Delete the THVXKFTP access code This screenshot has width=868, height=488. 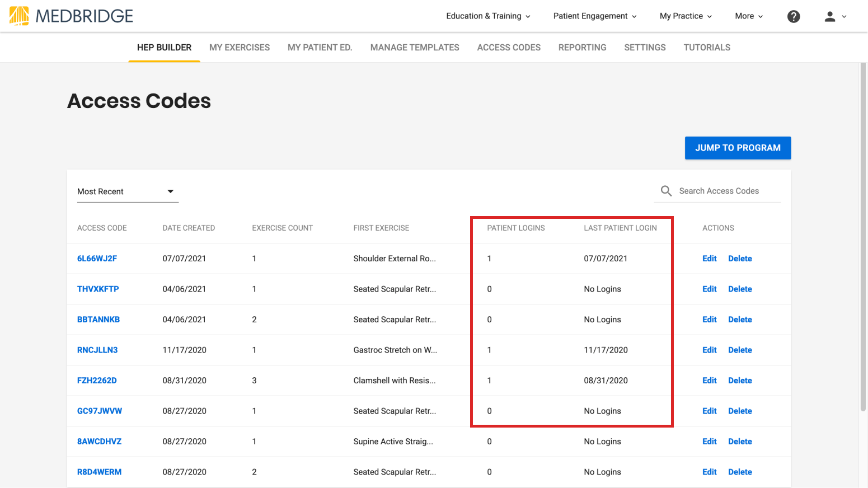(x=740, y=289)
